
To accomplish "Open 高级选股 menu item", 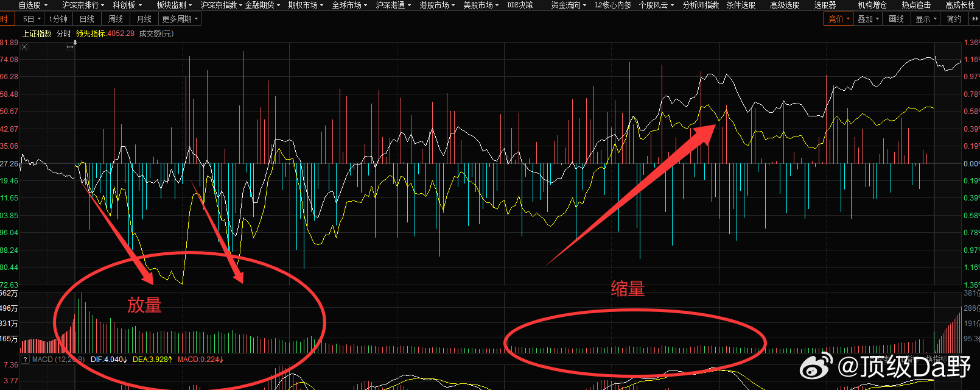I will point(785,5).
